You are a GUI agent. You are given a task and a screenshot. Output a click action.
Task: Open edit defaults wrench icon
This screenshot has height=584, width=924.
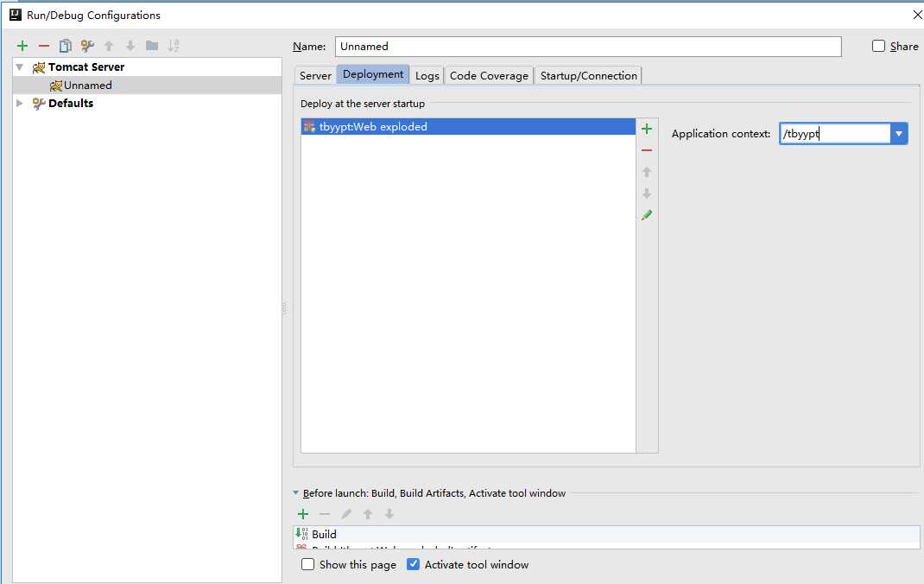tap(87, 46)
